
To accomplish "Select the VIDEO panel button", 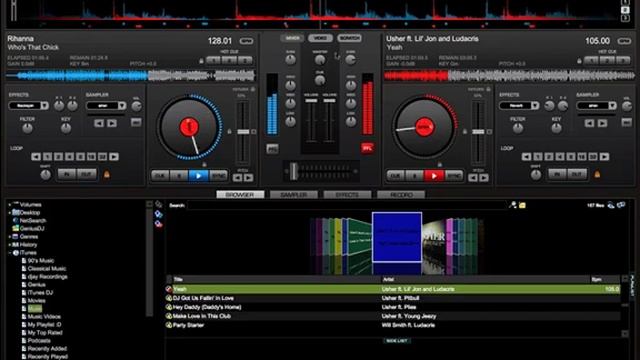I will [x=320, y=38].
